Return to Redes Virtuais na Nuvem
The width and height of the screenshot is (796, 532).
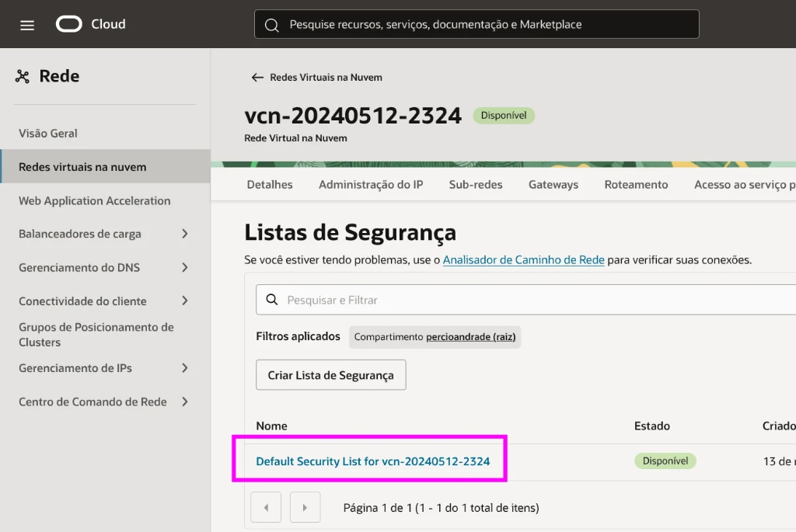tap(326, 77)
